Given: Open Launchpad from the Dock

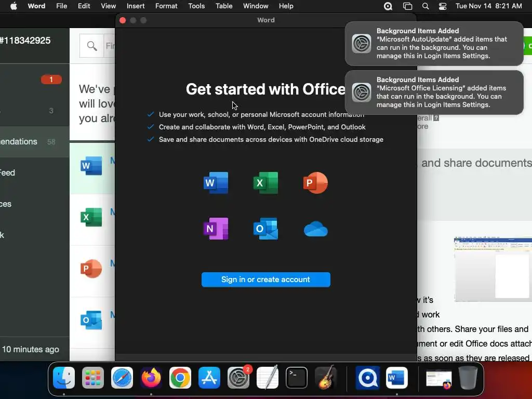Looking at the screenshot, I should click(93, 378).
